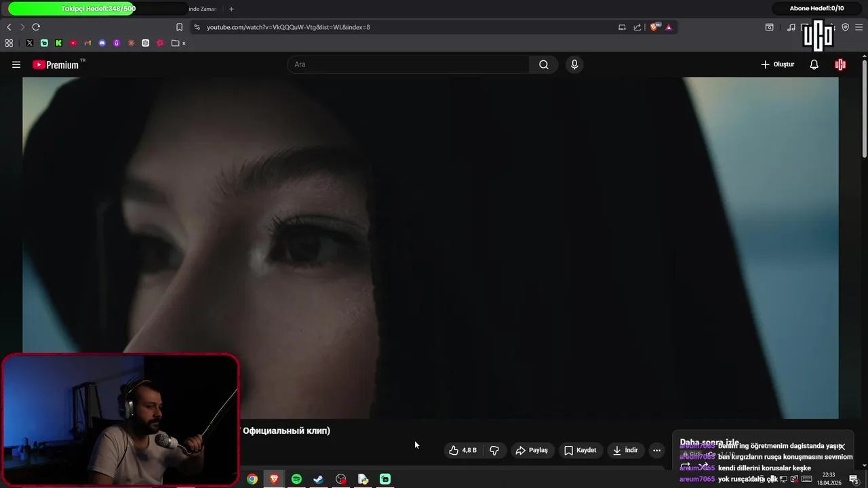Open the X (Twitter) bookmark
Screen dimensions: 868x488
pyautogui.click(x=30, y=43)
